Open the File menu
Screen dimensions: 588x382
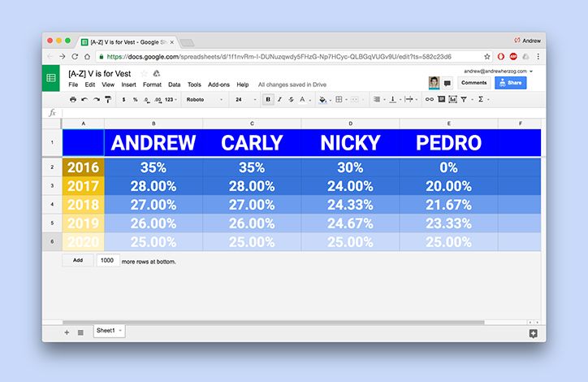pos(73,85)
